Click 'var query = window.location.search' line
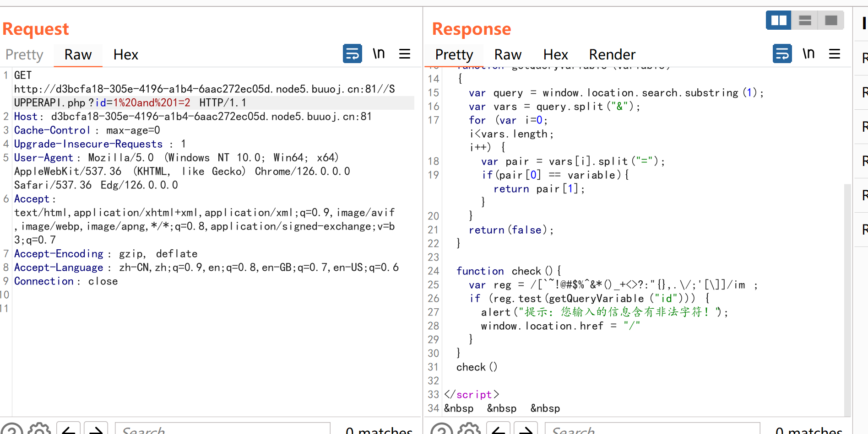The image size is (868, 434). [x=616, y=93]
